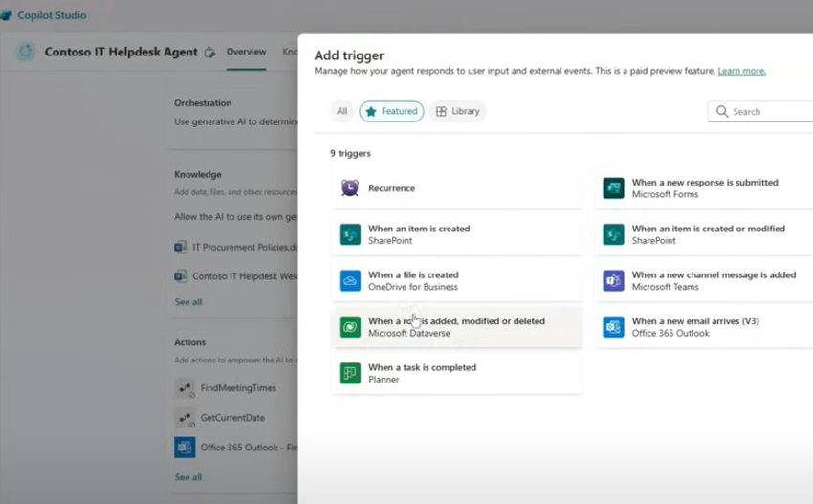Screen dimensions: 813x504
Task: Choose When a file is created trigger
Action: click(457, 280)
